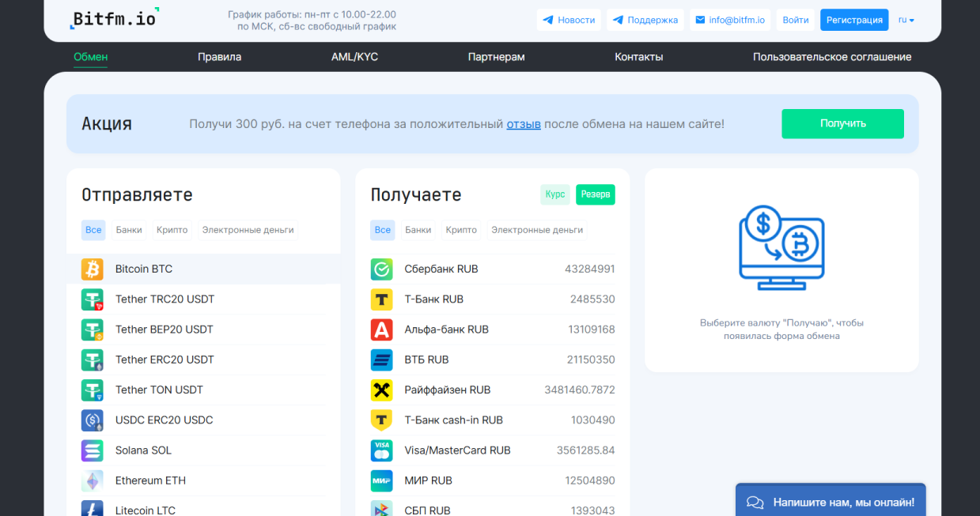980x516 pixels.
Task: Open the Партнерам page
Action: tap(497, 57)
